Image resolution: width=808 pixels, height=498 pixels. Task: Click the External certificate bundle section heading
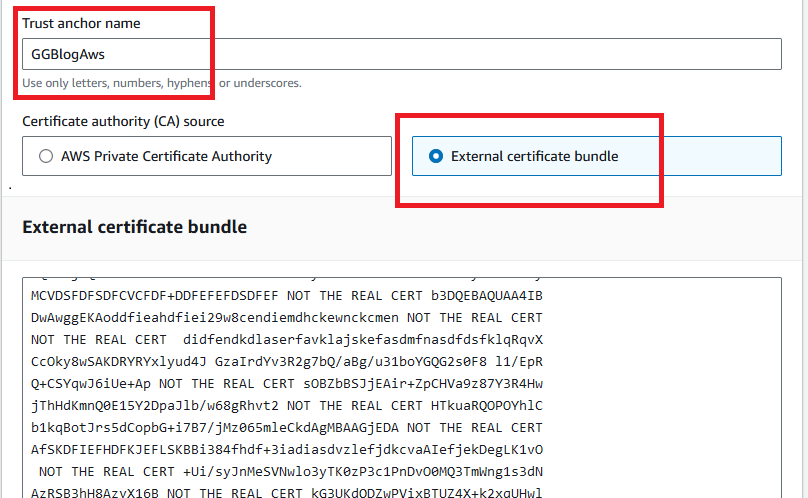pos(134,227)
